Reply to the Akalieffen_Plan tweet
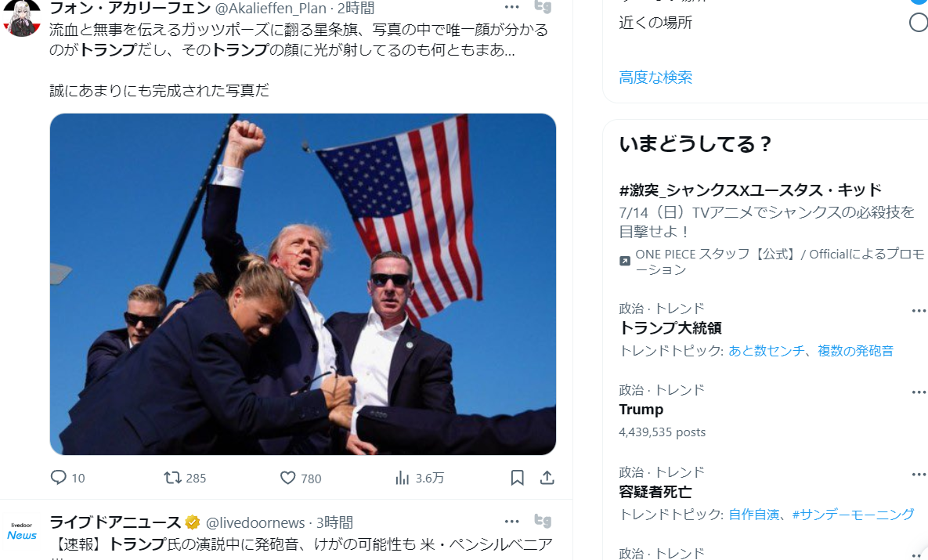This screenshot has width=928, height=560. coord(59,478)
